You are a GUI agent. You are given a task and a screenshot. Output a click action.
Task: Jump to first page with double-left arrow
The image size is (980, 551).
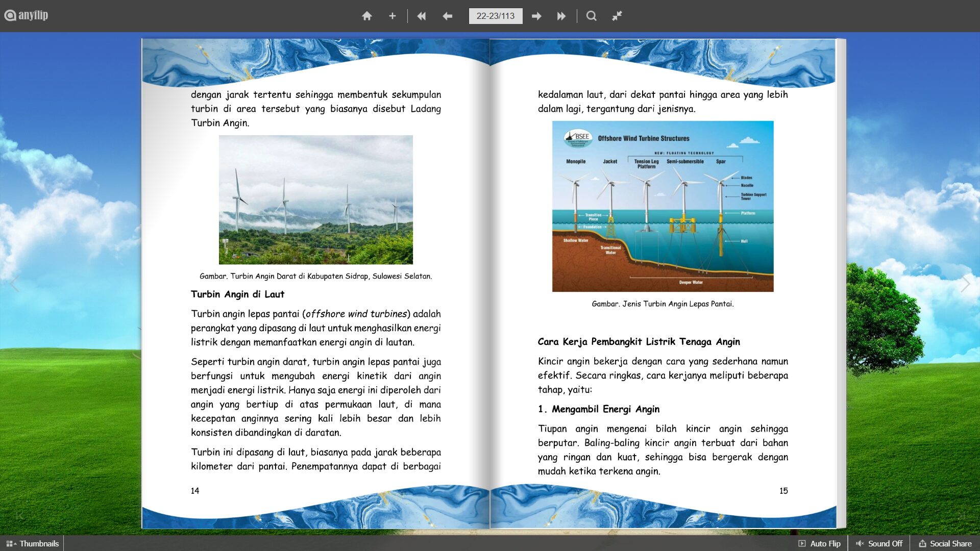point(421,16)
